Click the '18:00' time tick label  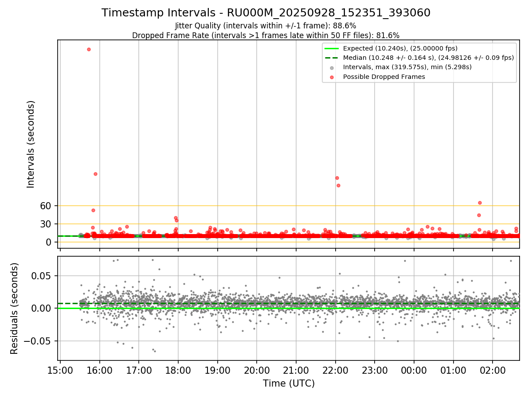(178, 370)
